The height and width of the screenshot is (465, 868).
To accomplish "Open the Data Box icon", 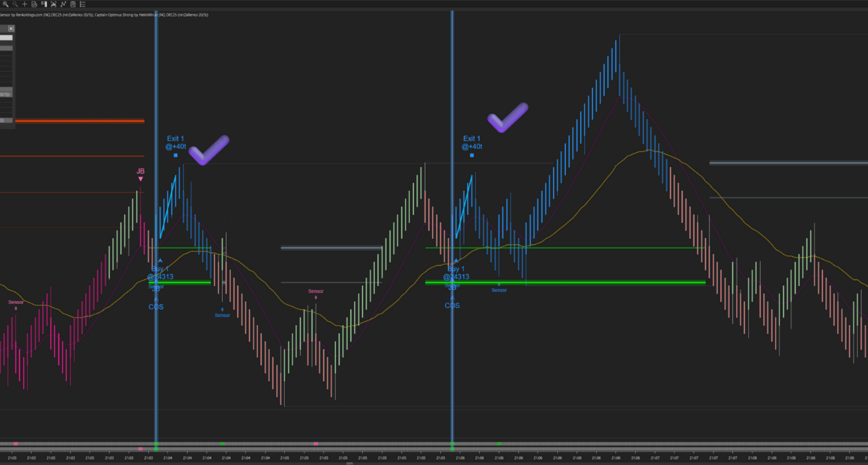I will coord(34,4).
